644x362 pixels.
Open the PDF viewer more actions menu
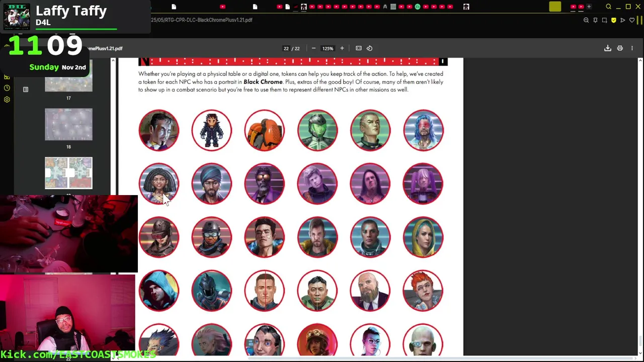[x=632, y=48]
